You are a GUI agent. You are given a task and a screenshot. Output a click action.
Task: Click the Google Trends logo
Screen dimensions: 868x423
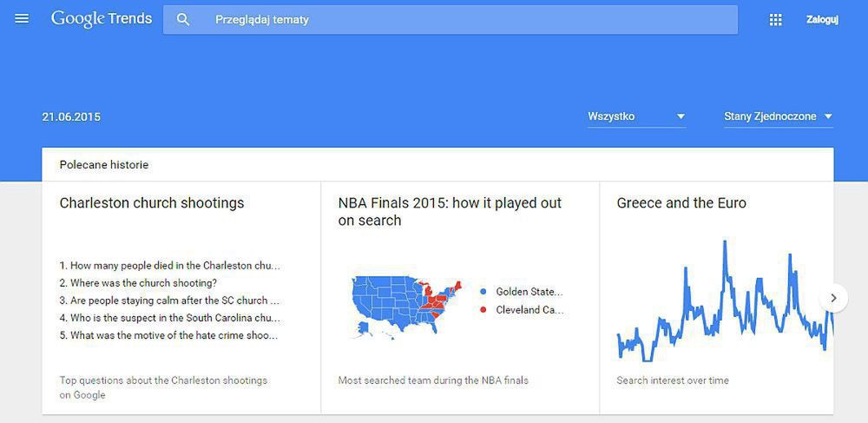coord(101,19)
